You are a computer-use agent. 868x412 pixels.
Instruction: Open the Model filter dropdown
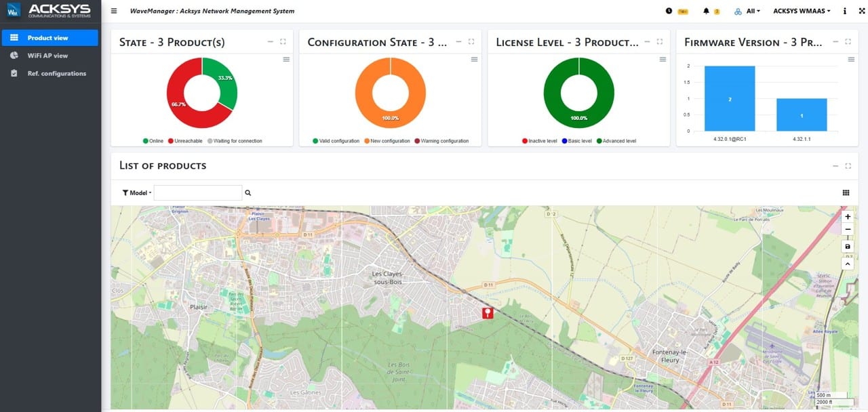click(136, 192)
